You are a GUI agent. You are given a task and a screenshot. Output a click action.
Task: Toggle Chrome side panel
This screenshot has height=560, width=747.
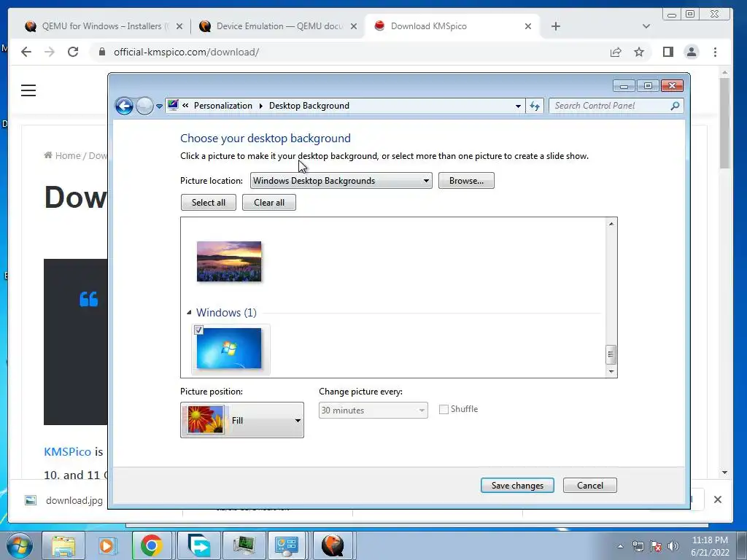[x=668, y=52]
